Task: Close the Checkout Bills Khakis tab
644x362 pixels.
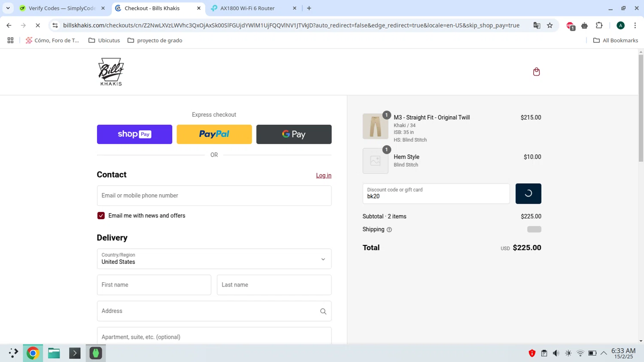Action: [199, 8]
